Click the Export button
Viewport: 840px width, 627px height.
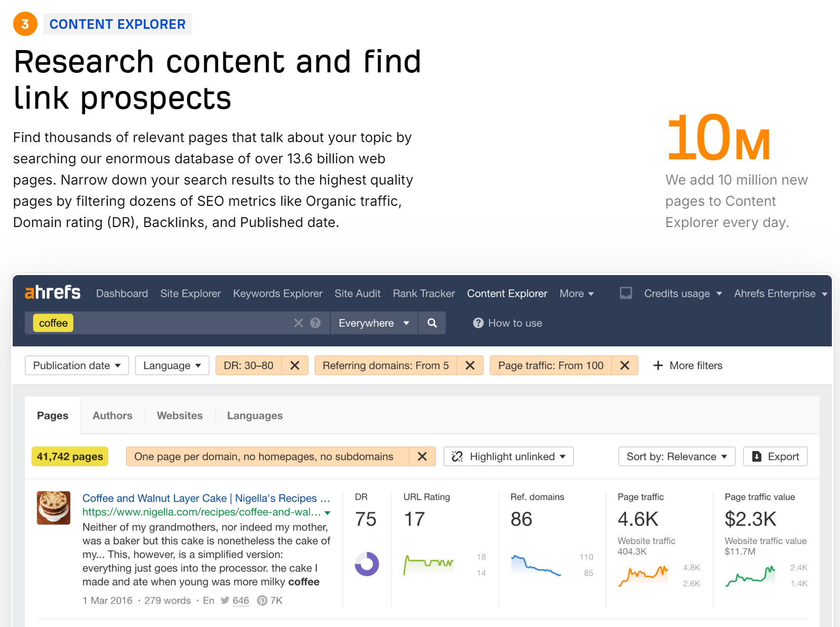click(775, 457)
